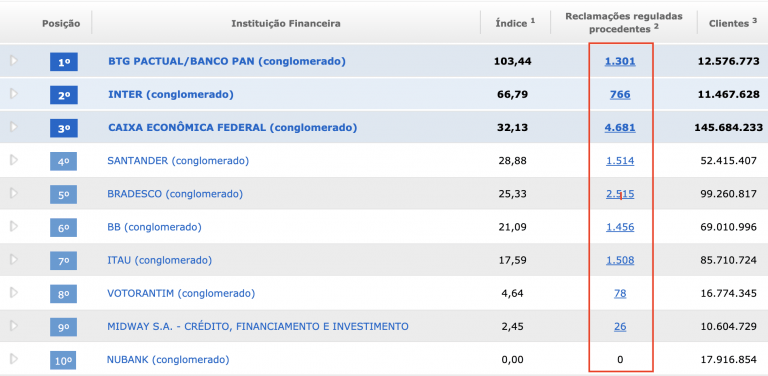Open the 78 complaints link for VOTORANTIM

[x=620, y=293]
